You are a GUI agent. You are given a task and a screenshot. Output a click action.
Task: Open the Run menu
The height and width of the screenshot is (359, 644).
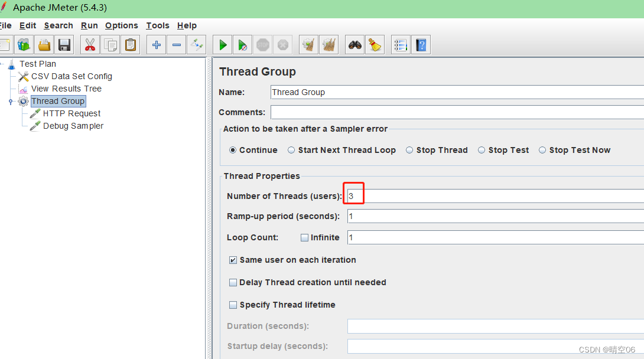click(x=89, y=25)
